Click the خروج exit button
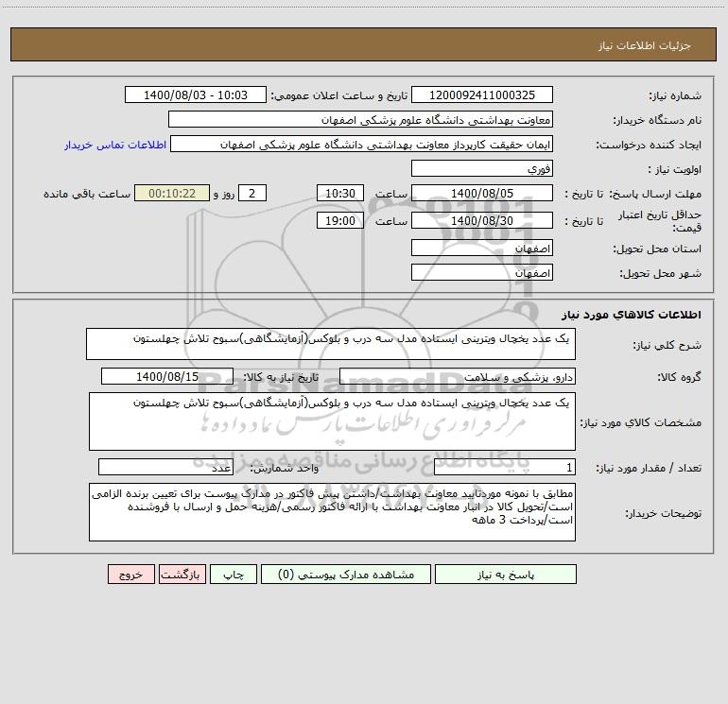 [130, 575]
